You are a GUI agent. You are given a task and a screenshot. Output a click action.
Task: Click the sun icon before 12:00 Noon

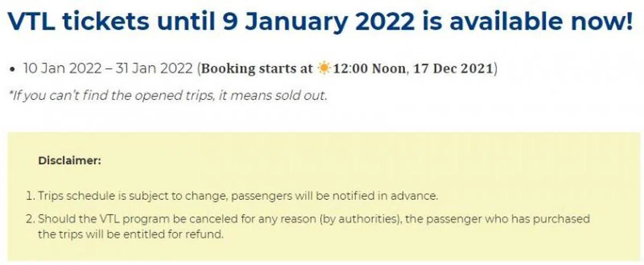pyautogui.click(x=324, y=69)
